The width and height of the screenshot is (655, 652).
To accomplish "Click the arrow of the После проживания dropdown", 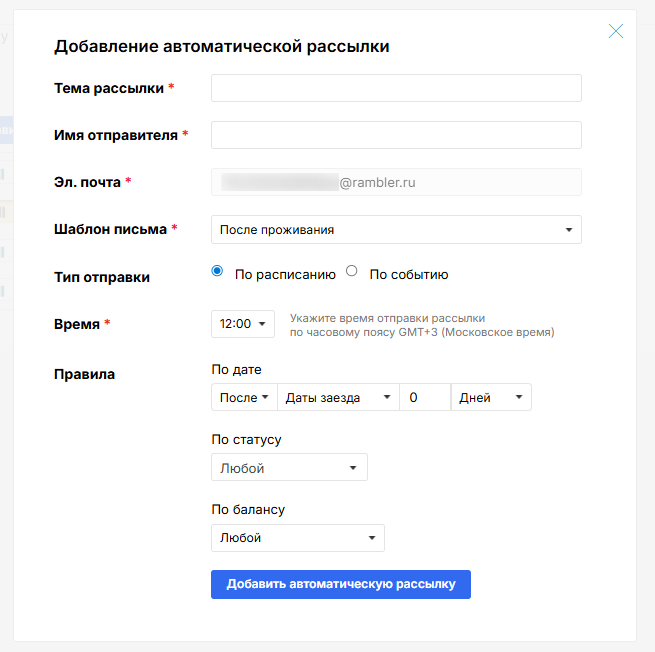I will pyautogui.click(x=569, y=230).
